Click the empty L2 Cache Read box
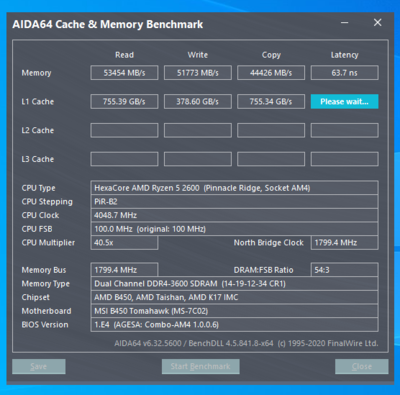Image resolution: width=400 pixels, height=395 pixels. point(124,130)
